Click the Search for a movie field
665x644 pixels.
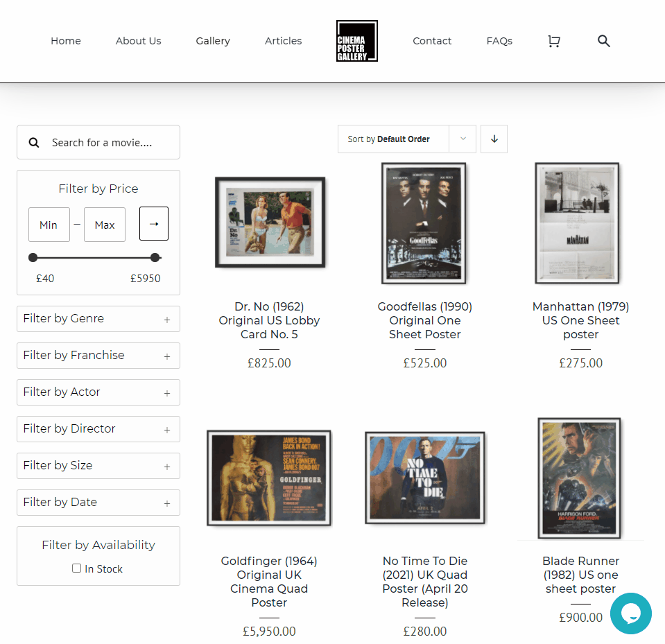point(98,142)
